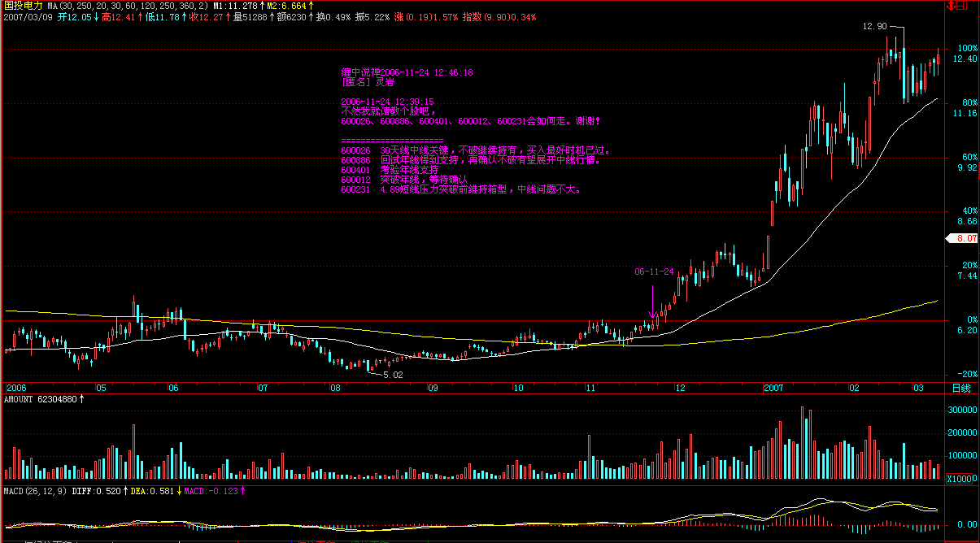Click the DIFF:0.520 value in MACD panel
The height and width of the screenshot is (543, 980).
(x=95, y=491)
